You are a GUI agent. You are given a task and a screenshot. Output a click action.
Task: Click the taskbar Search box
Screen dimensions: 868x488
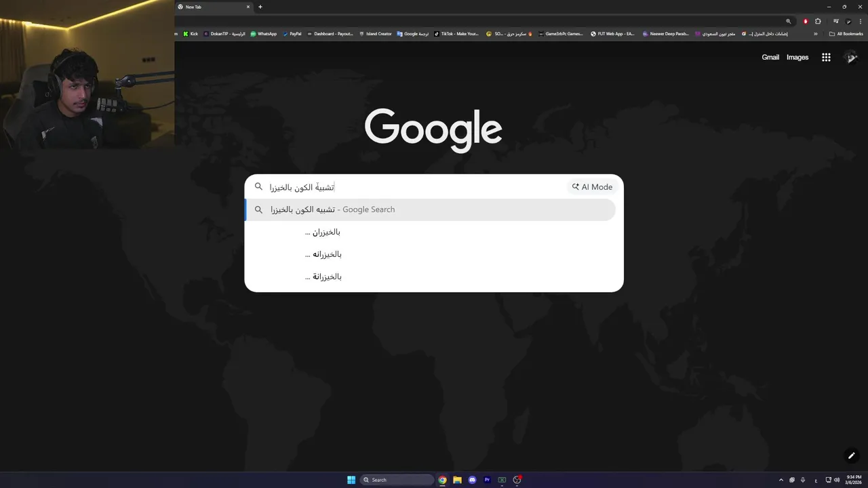[x=397, y=480]
